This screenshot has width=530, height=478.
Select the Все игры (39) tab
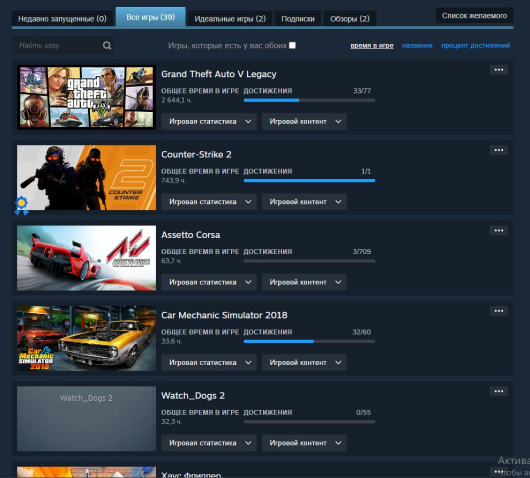point(151,17)
